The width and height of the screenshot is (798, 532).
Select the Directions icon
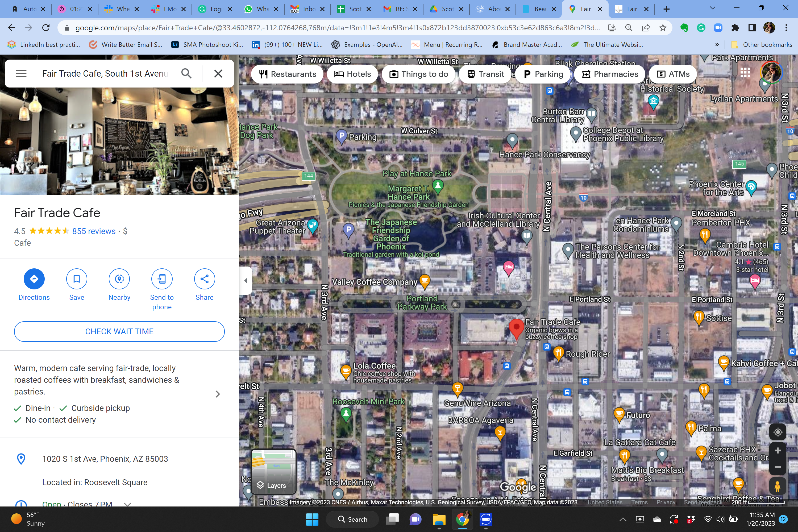(34, 279)
